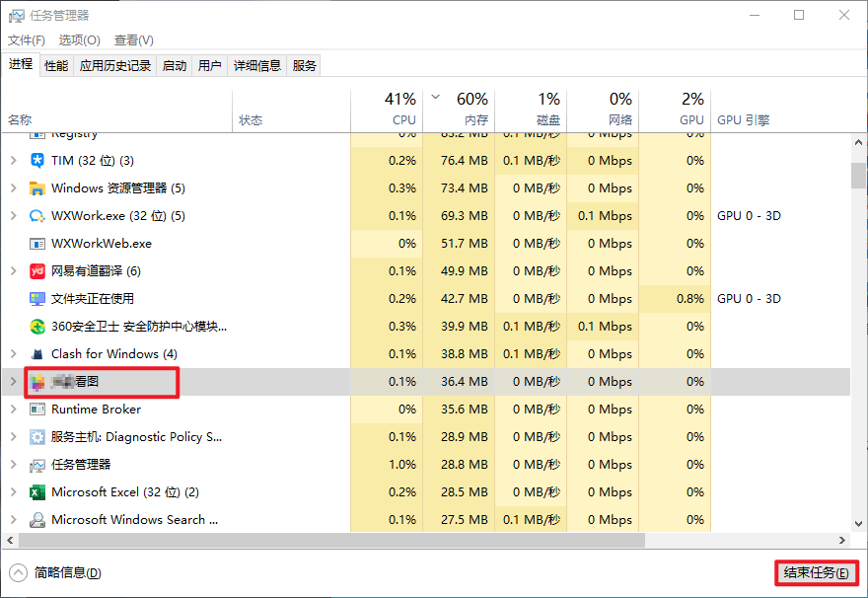Click the Task Manager title bar icon
The image size is (868, 598).
point(16,15)
